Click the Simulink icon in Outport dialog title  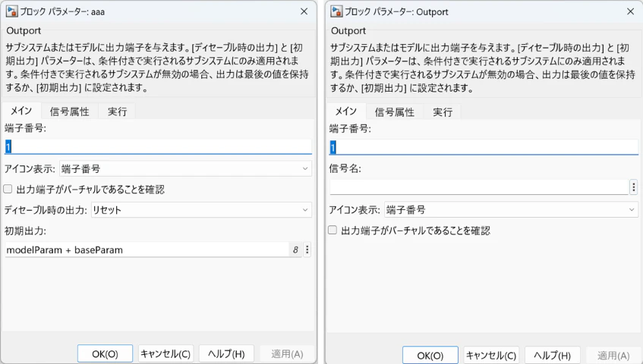(x=336, y=11)
